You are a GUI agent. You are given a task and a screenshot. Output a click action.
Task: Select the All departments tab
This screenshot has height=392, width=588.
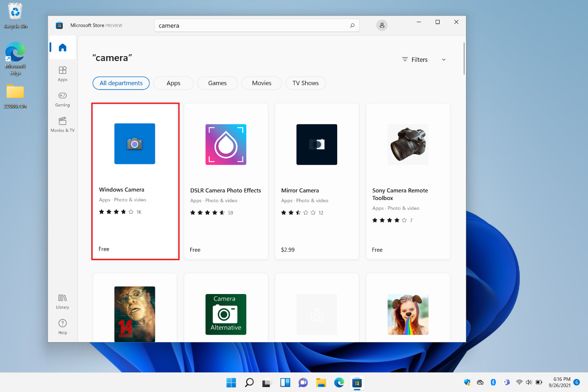tap(121, 83)
